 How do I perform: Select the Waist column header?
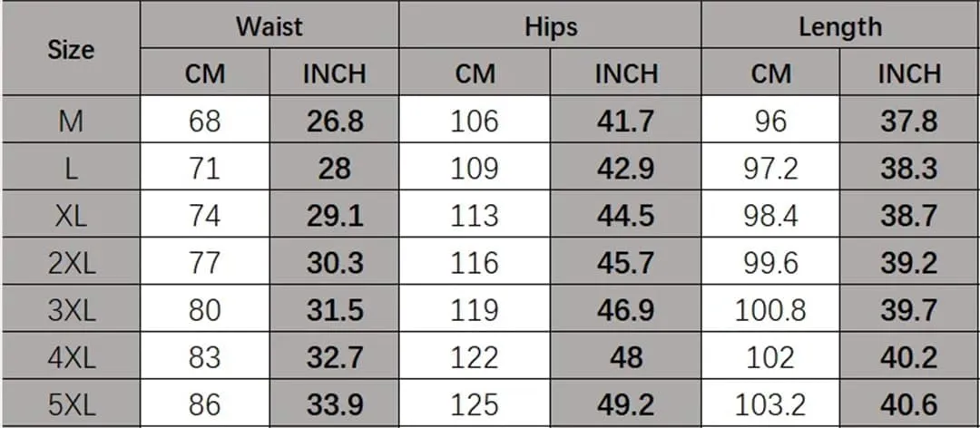click(x=269, y=25)
